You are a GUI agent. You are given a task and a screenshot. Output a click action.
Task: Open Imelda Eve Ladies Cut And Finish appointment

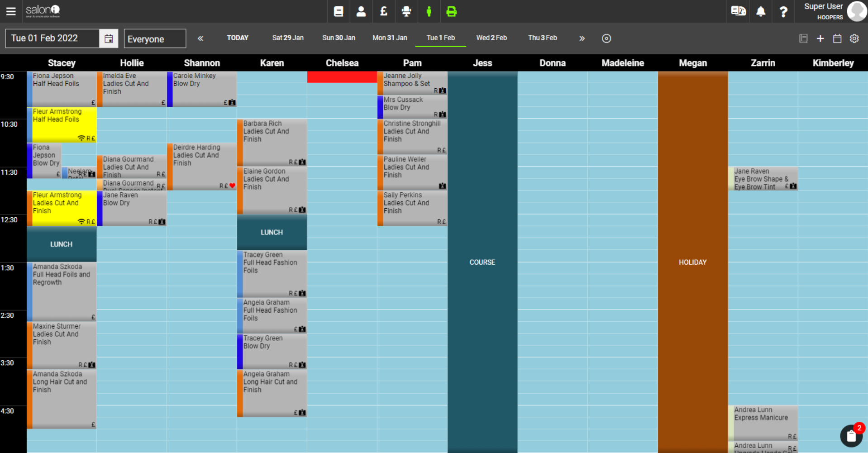132,89
